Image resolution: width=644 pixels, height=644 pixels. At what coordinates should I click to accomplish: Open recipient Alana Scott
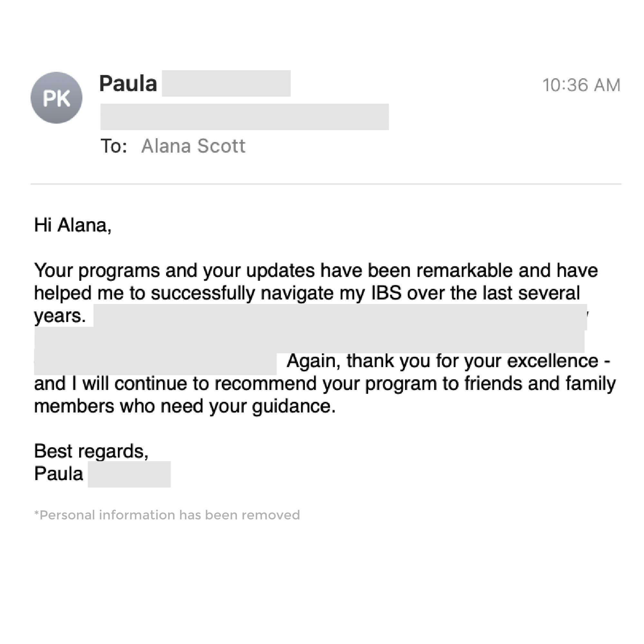tap(193, 146)
